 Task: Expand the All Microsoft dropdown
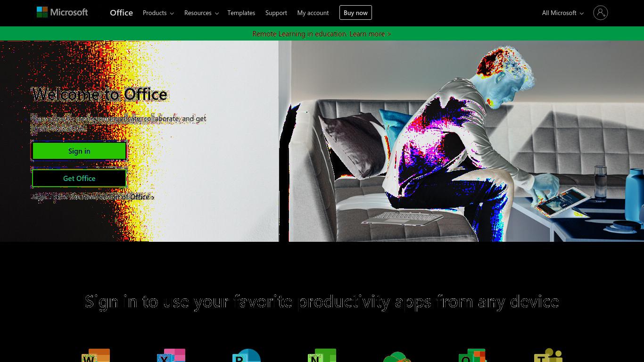pyautogui.click(x=563, y=13)
